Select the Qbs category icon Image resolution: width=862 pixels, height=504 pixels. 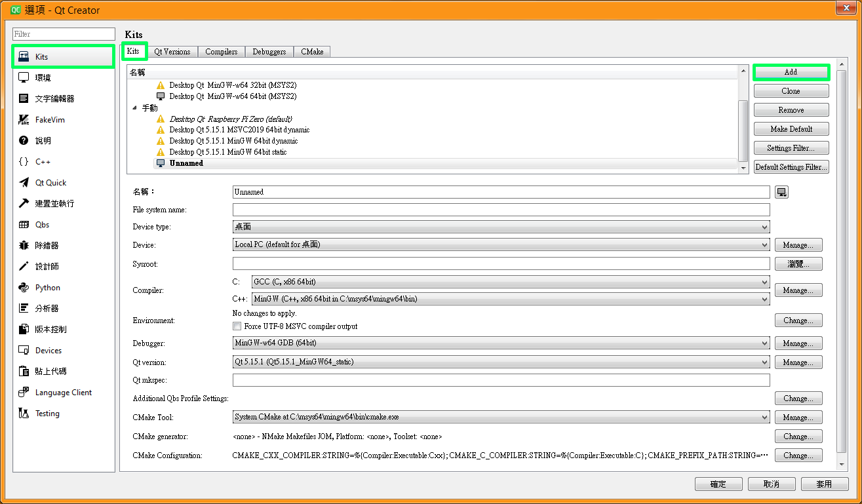click(x=24, y=225)
